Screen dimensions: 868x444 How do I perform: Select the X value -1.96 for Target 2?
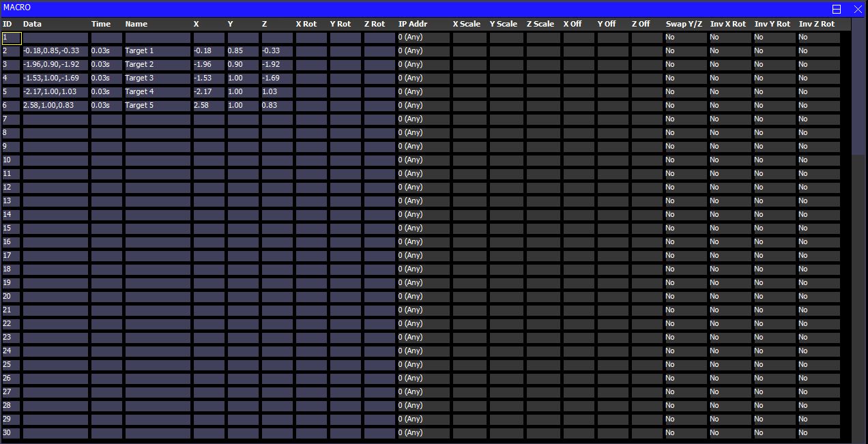point(208,65)
